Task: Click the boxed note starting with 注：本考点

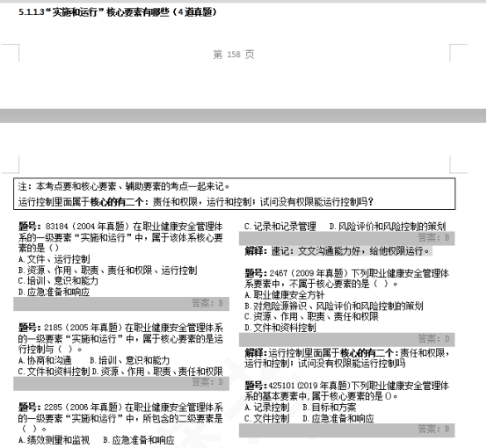Action: [x=234, y=194]
